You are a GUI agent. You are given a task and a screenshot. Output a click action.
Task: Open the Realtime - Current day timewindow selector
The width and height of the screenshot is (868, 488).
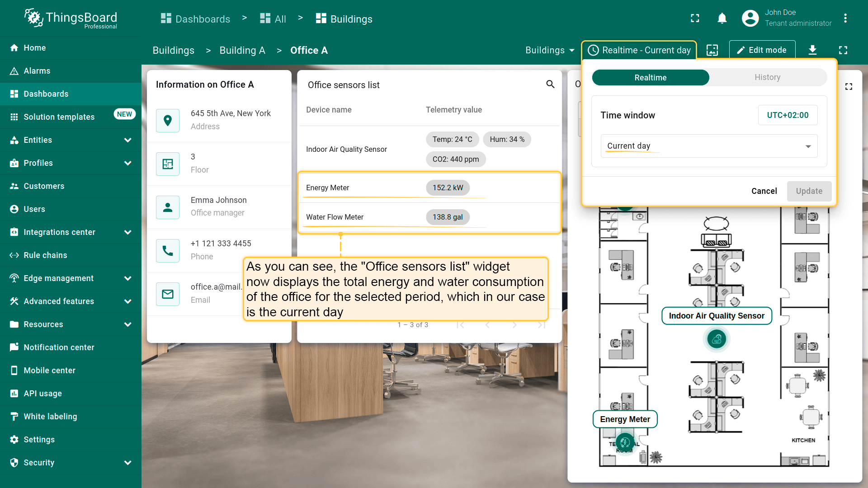[639, 50]
